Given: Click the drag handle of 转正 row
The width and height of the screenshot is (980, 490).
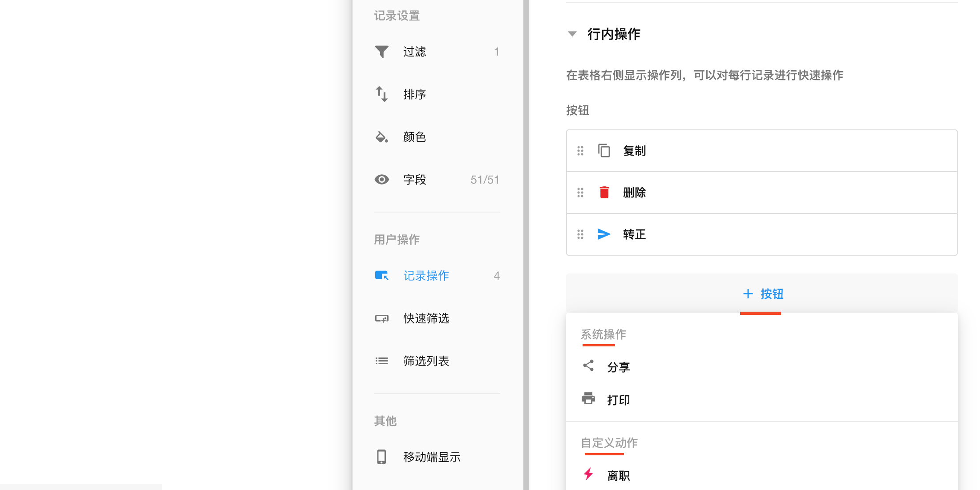Looking at the screenshot, I should pyautogui.click(x=580, y=234).
